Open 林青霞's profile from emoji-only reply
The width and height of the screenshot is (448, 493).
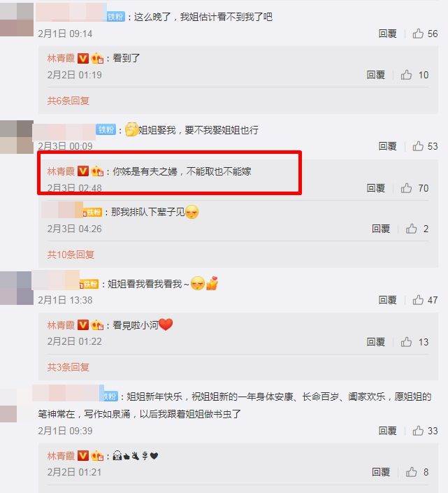pyautogui.click(x=61, y=455)
